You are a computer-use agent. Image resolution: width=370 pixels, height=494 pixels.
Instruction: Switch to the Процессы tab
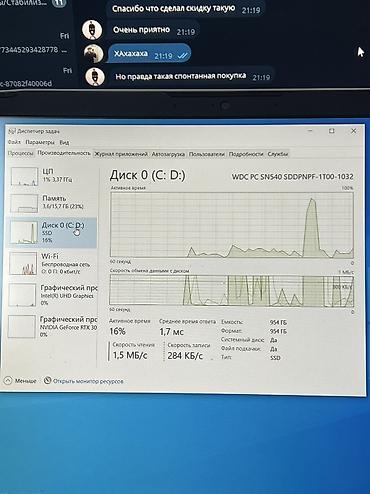[20, 153]
